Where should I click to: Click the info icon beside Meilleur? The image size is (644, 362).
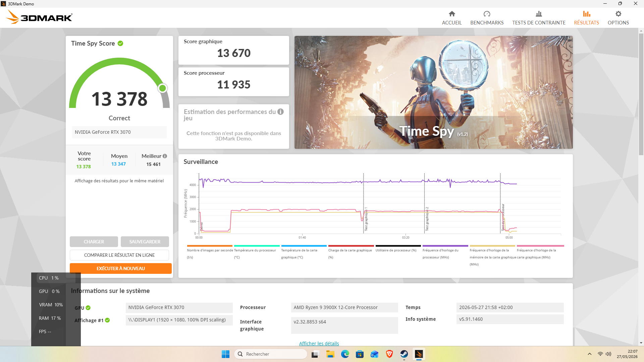click(x=165, y=156)
